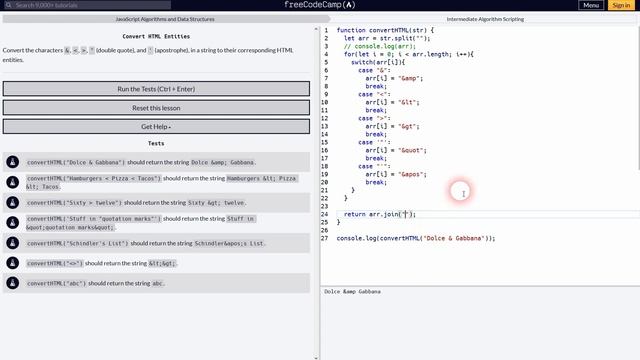The width and height of the screenshot is (640, 360).
Task: Select the Convert HTML Entities heading
Action: coord(156,36)
